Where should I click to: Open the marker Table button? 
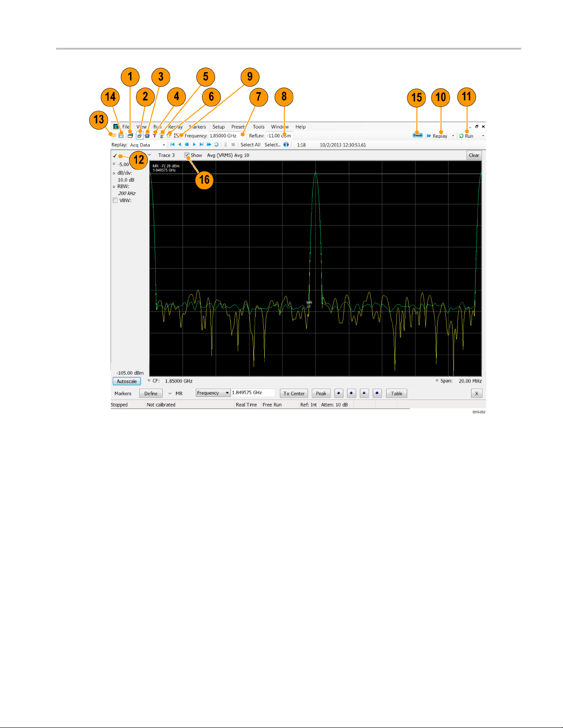(x=397, y=393)
